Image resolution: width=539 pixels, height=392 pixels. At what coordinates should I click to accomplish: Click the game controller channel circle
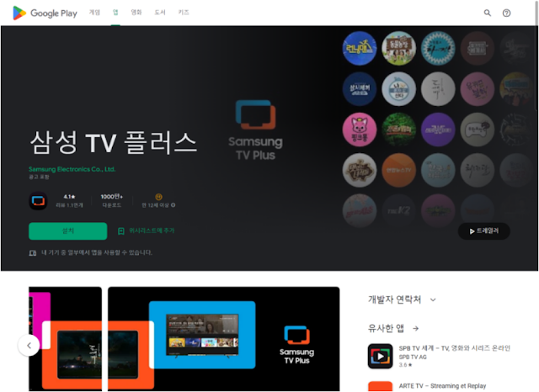[478, 130]
